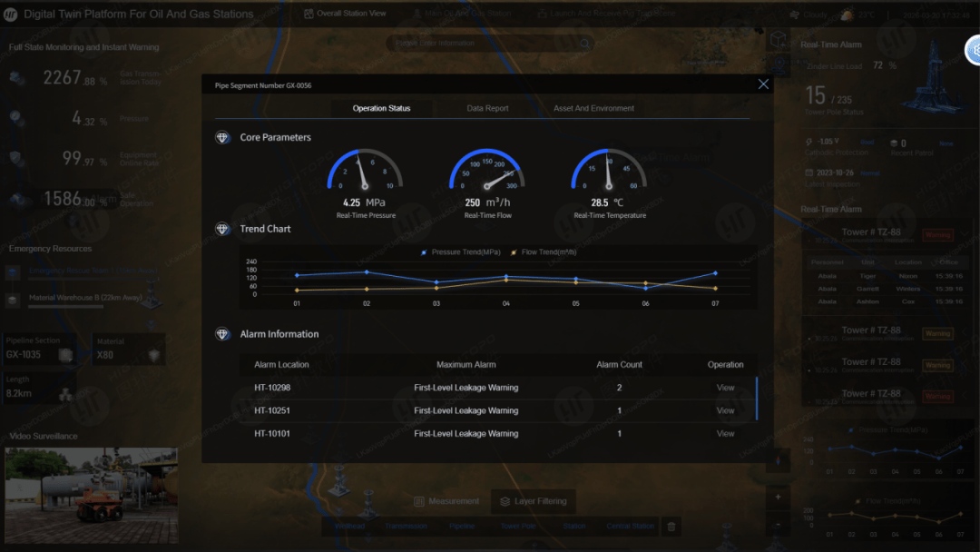Click the Safe Operation stat icon
This screenshot has width=980, height=552.
(x=17, y=199)
